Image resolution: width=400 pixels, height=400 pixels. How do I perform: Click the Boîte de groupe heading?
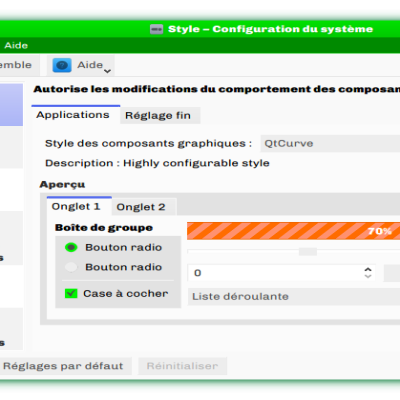104,228
